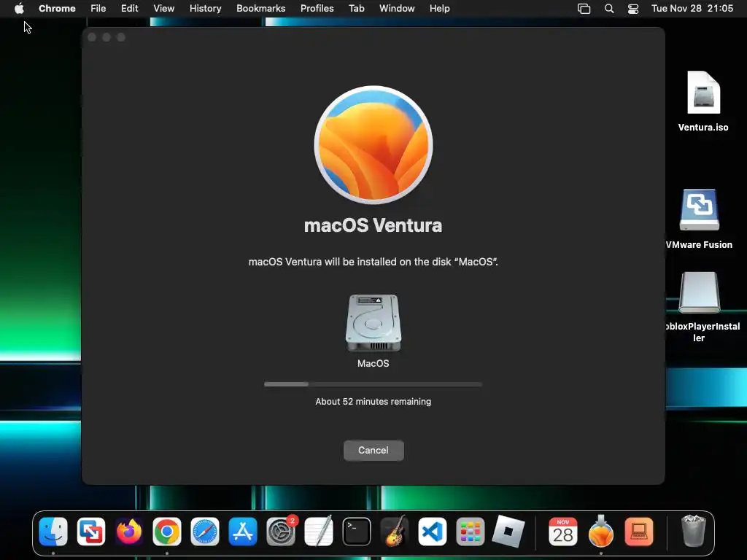Open the Chrome app menu
747x560 pixels.
coord(57,9)
